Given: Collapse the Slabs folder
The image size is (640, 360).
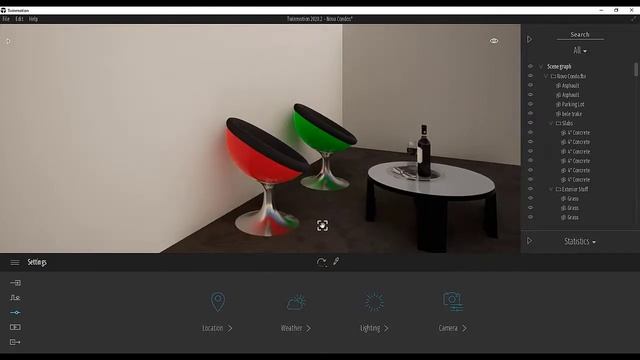Looking at the screenshot, I should 551,123.
